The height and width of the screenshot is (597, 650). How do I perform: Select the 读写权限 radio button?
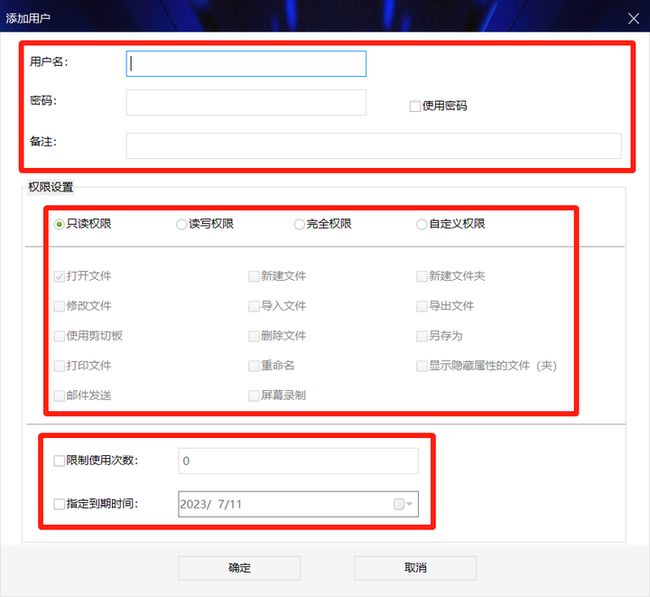point(181,224)
